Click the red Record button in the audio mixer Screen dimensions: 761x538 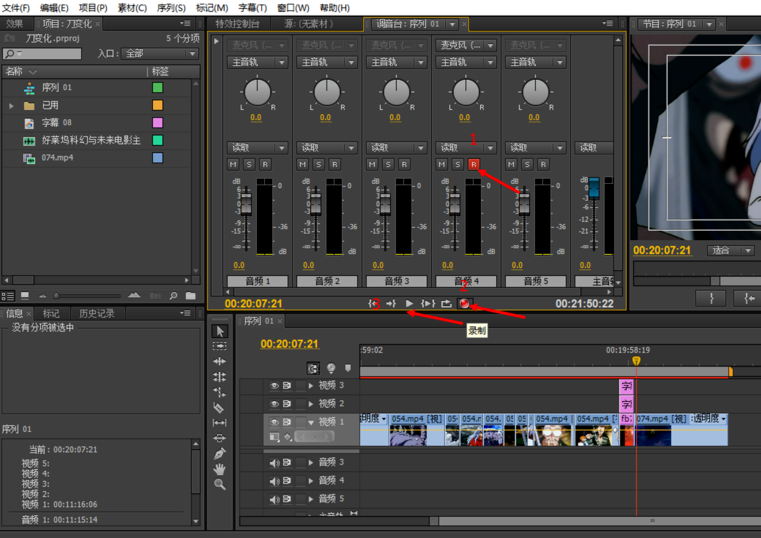coord(465,303)
